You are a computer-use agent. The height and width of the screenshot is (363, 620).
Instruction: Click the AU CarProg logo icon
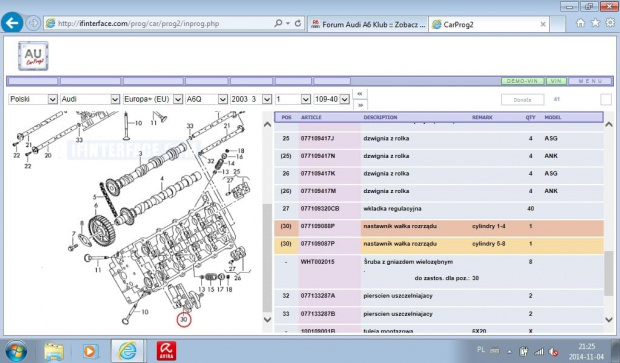(x=33, y=56)
